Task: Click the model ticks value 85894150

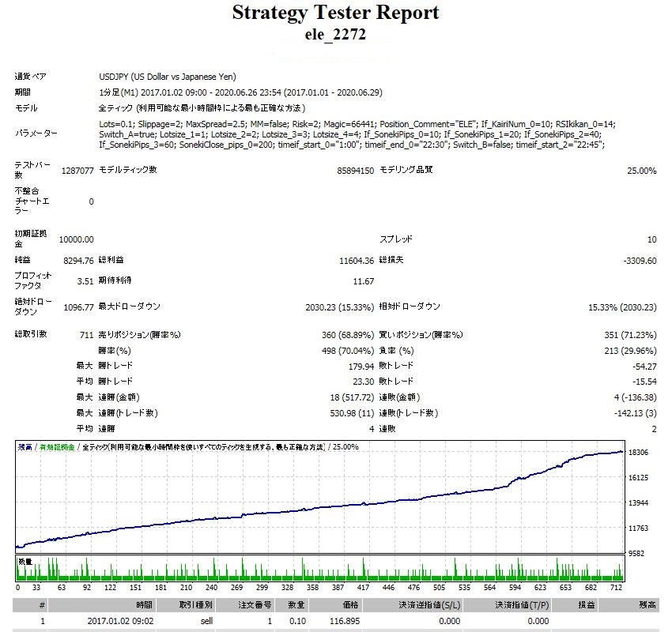Action: [x=355, y=171]
